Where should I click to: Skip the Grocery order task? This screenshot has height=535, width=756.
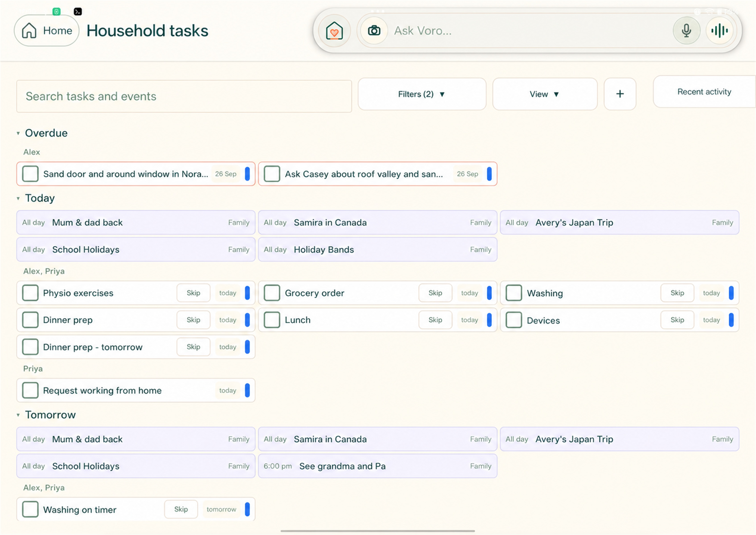pyautogui.click(x=435, y=293)
